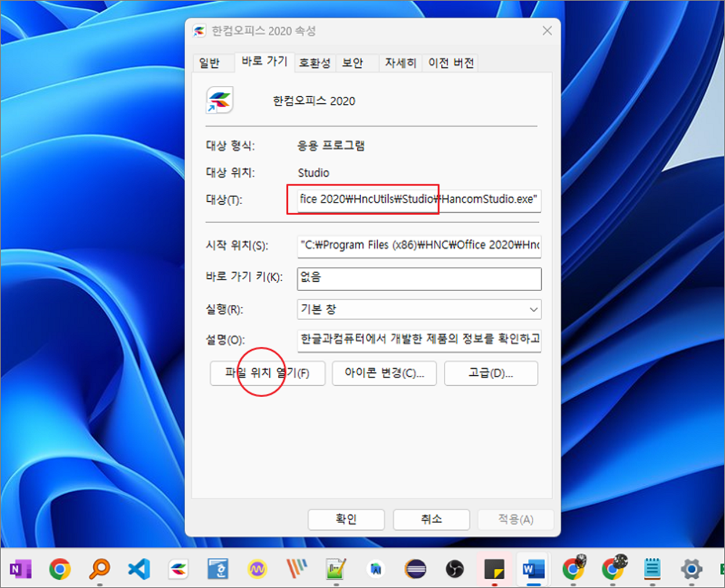Open OBS Studio from the taskbar
The height and width of the screenshot is (588, 725).
click(455, 569)
